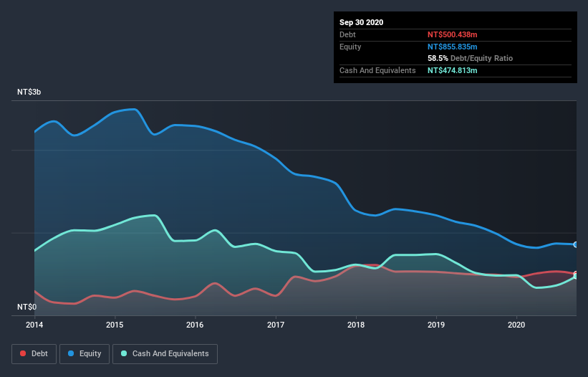Click the 2015 x-axis label

coord(115,325)
